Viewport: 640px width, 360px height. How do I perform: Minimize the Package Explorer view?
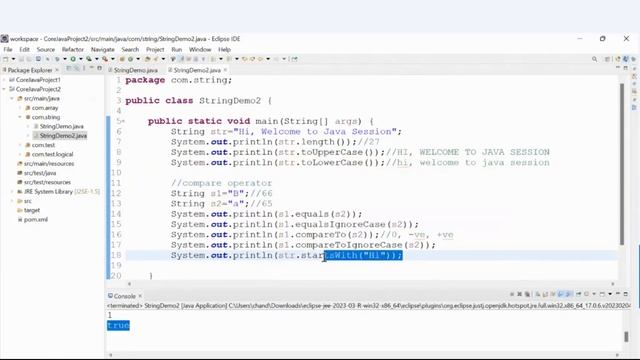point(92,68)
